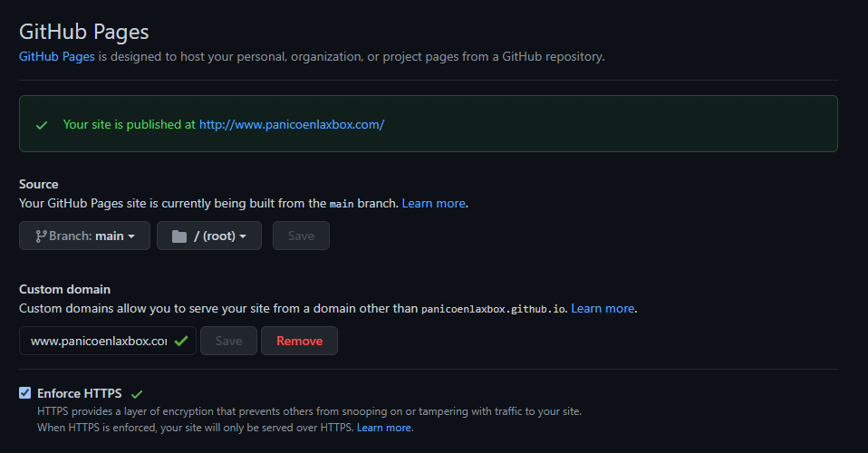Open the Branch: main dropdown
The image size is (868, 453).
[84, 236]
